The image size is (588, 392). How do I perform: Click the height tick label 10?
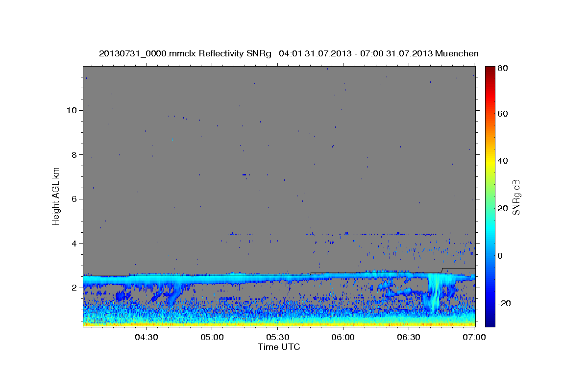click(72, 110)
